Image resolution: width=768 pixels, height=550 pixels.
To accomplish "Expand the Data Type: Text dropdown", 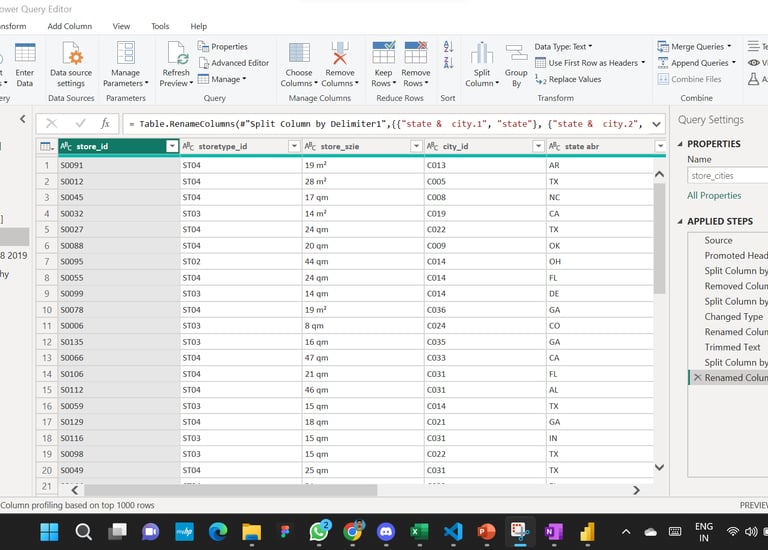I will pos(563,46).
